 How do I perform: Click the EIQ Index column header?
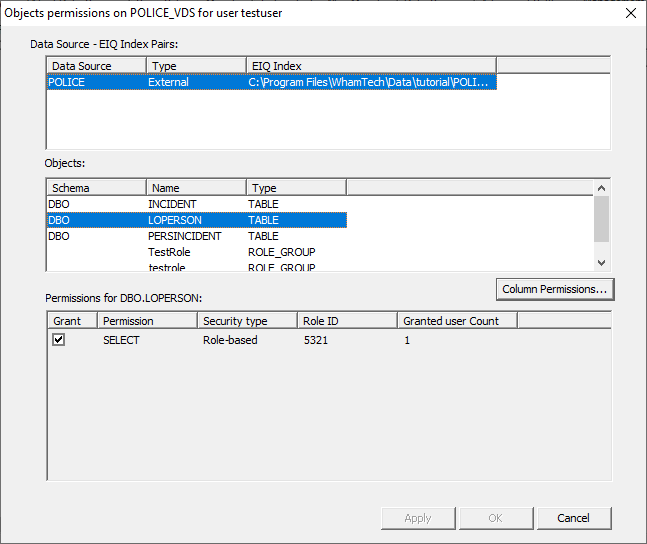coord(370,66)
